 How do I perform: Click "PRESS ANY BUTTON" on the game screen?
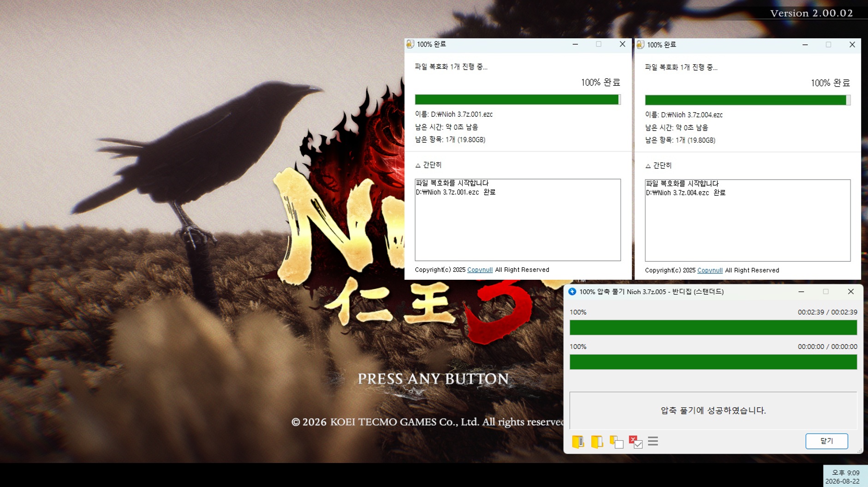click(x=433, y=379)
